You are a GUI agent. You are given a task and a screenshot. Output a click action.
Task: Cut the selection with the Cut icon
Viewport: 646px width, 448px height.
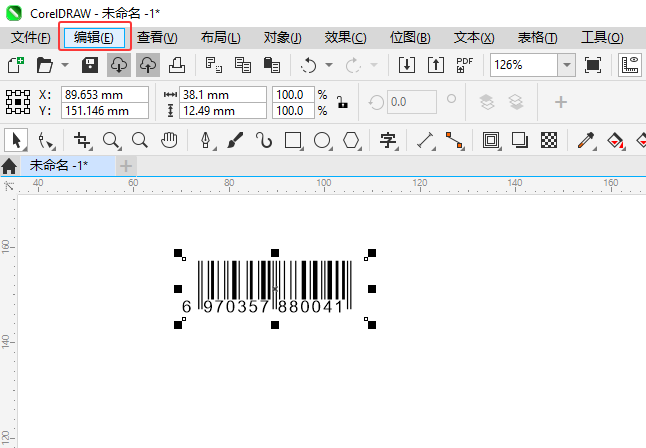point(214,65)
